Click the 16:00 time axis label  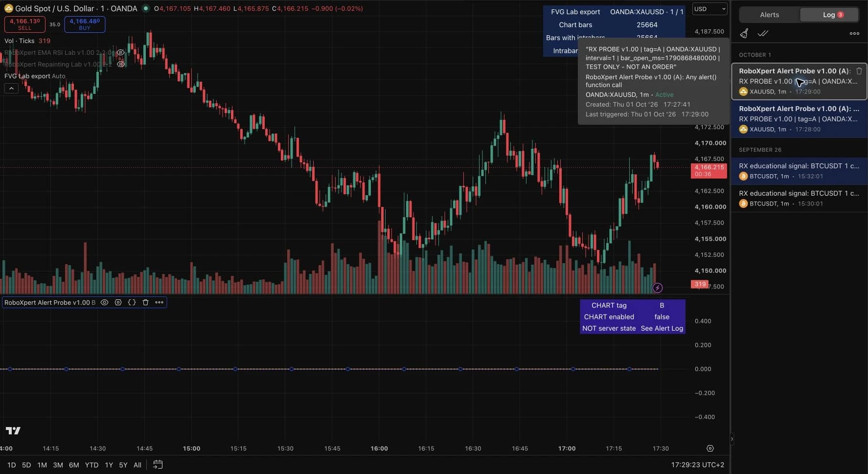coord(379,448)
